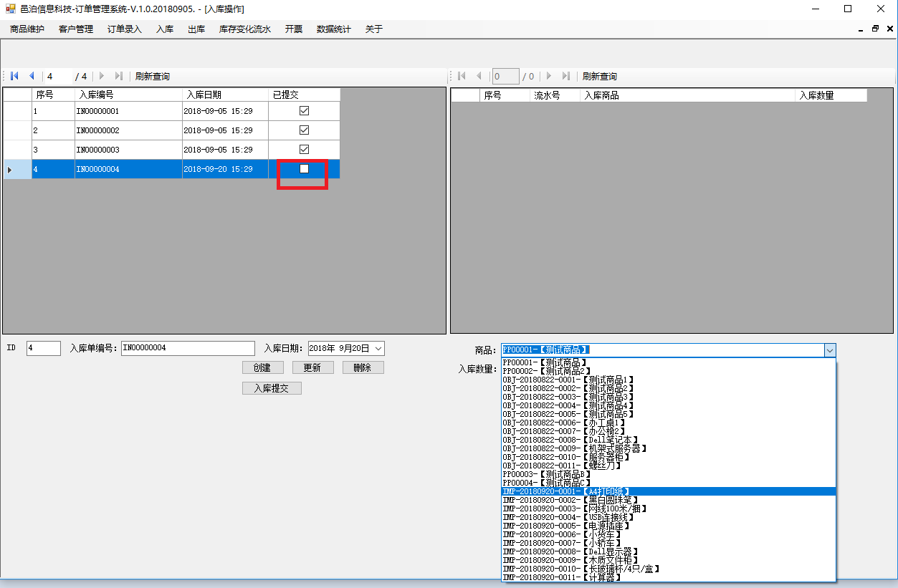Click 入库数量 column header in right grid
This screenshot has width=898, height=588.
click(831, 95)
